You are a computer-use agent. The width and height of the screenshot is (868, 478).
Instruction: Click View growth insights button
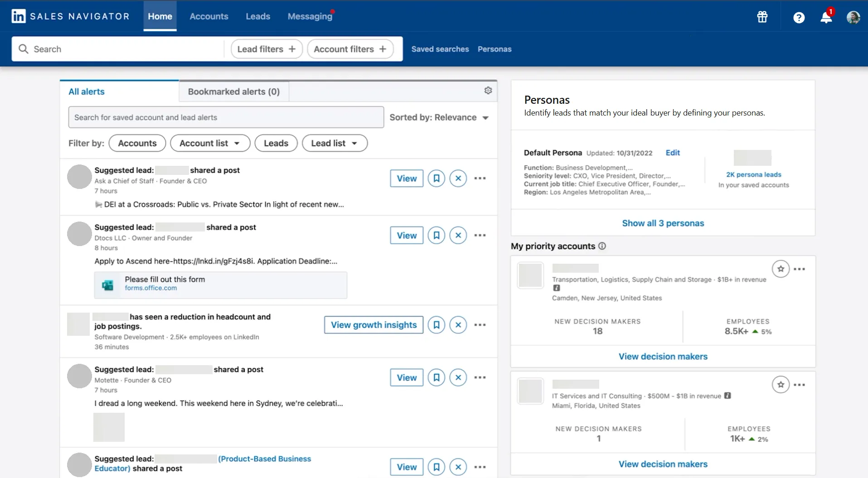tap(373, 324)
